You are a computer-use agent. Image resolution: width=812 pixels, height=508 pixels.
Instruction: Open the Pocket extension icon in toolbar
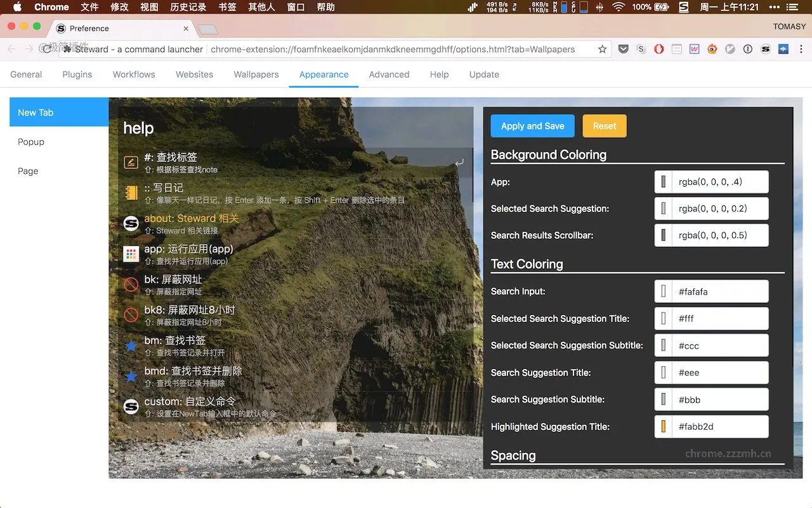tap(624, 48)
